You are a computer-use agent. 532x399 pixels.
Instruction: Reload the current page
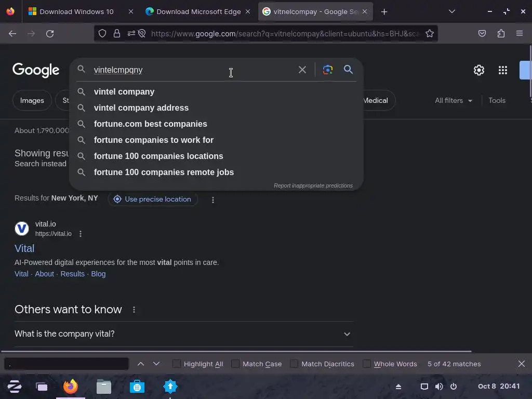50,34
